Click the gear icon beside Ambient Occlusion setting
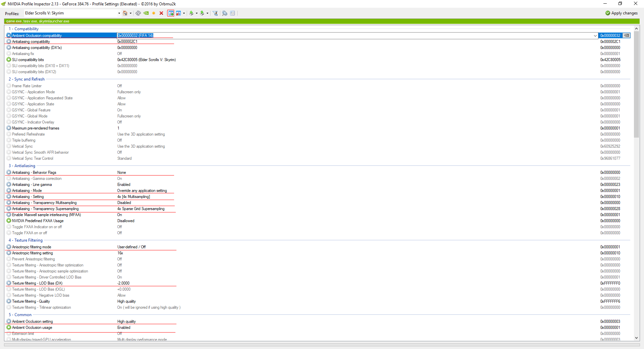Viewport: 644px width, 349px height. [9, 321]
